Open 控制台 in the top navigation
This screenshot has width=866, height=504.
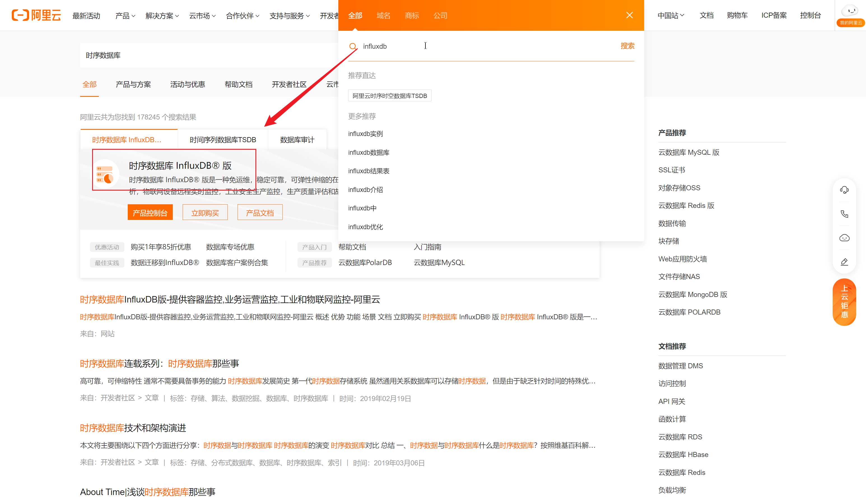(810, 15)
